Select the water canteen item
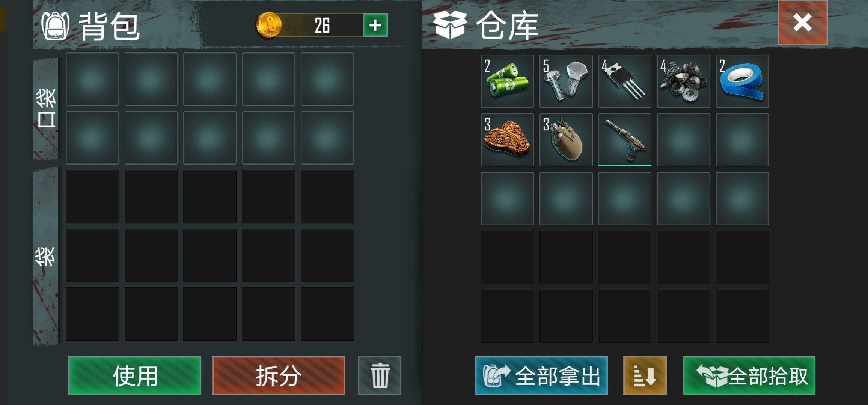The width and height of the screenshot is (868, 405). 566,140
